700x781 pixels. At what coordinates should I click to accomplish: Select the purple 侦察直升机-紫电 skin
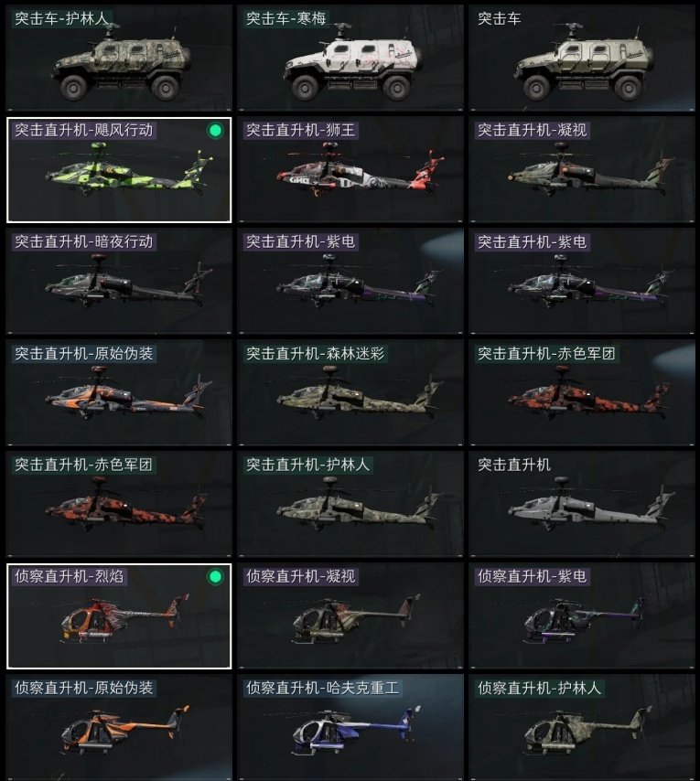tap(581, 615)
